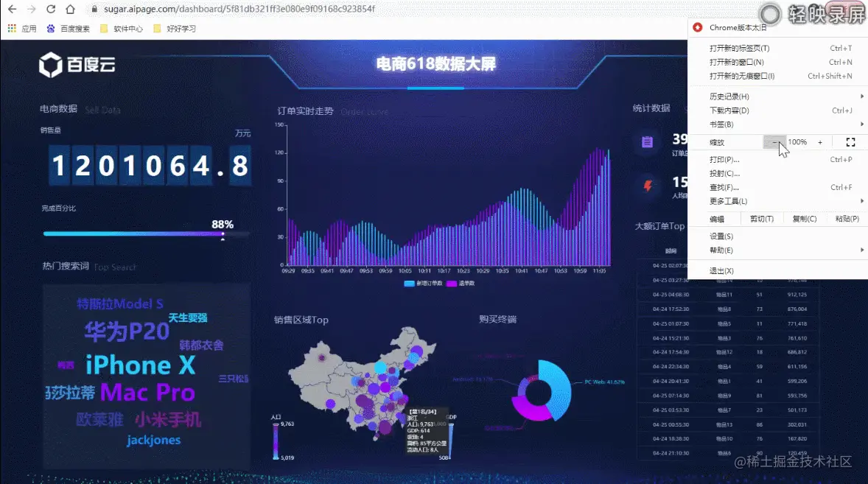Click the sales figure counter 1201064.8
The width and height of the screenshot is (868, 484).
click(x=150, y=166)
